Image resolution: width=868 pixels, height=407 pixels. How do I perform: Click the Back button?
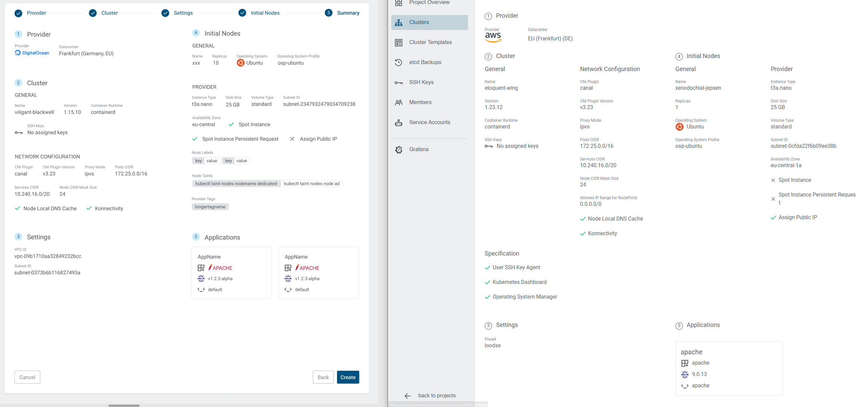[x=323, y=377]
